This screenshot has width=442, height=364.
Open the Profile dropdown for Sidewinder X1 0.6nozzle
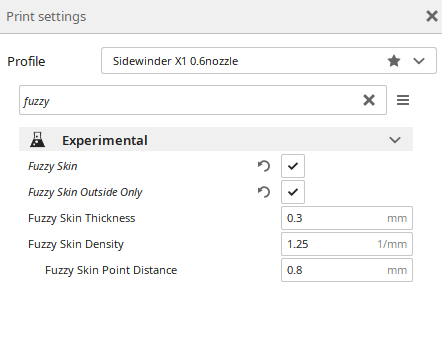pyautogui.click(x=269, y=61)
